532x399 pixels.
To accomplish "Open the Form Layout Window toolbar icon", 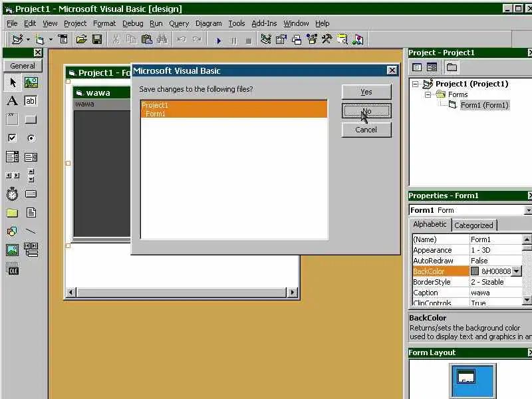I will coord(297,40).
